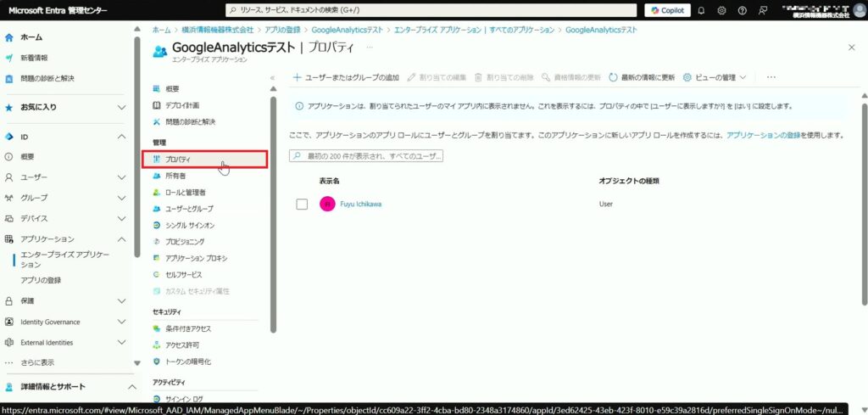Screen dimensions: 868x415
Task: Collapse the resource menu double-chevron
Action: [x=272, y=78]
